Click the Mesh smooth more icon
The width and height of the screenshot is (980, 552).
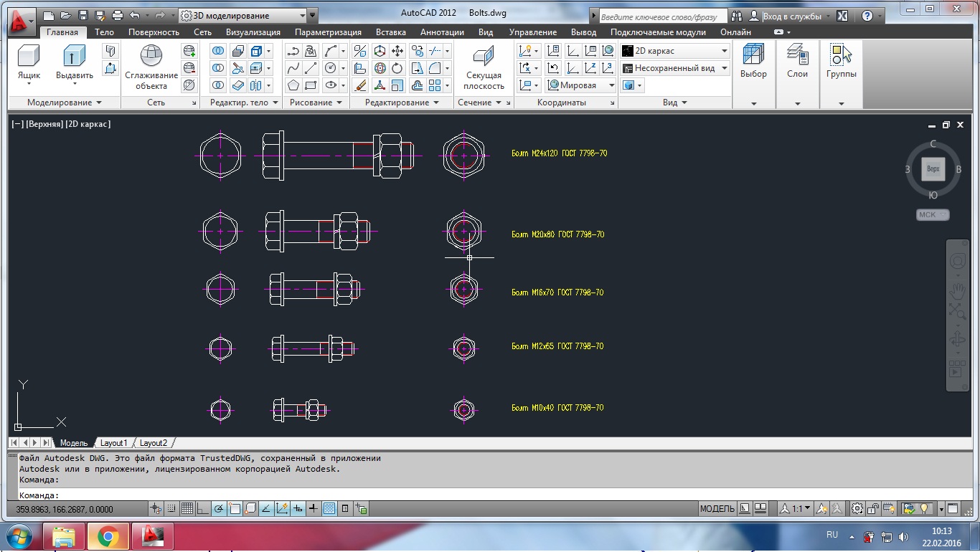coord(189,51)
